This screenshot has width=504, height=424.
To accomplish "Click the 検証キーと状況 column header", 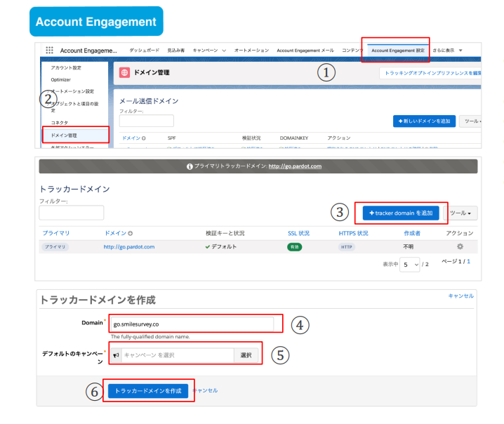I will [225, 233].
